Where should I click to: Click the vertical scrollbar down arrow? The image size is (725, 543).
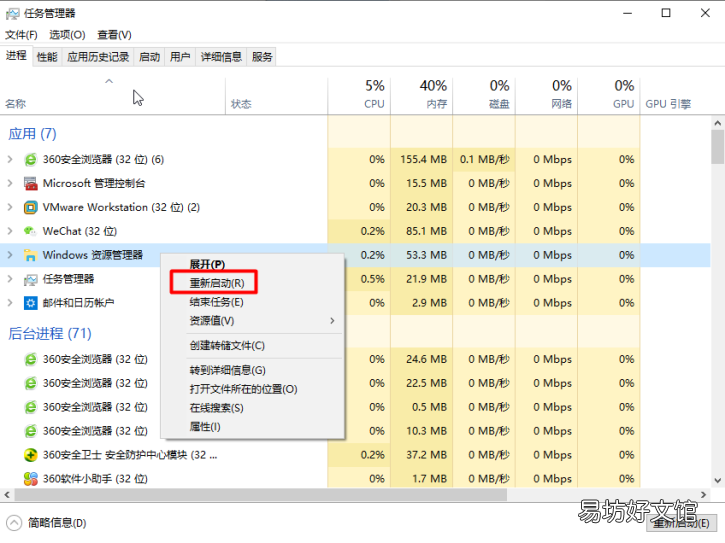click(x=718, y=481)
